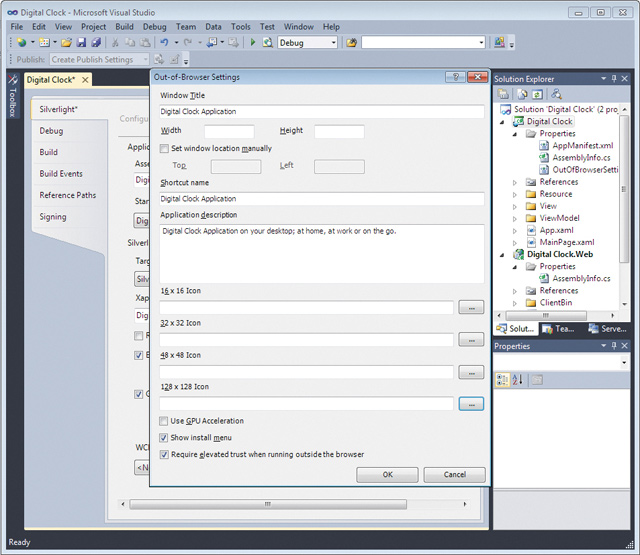Click the Show All Files icon
The image size is (640, 555).
[x=522, y=94]
